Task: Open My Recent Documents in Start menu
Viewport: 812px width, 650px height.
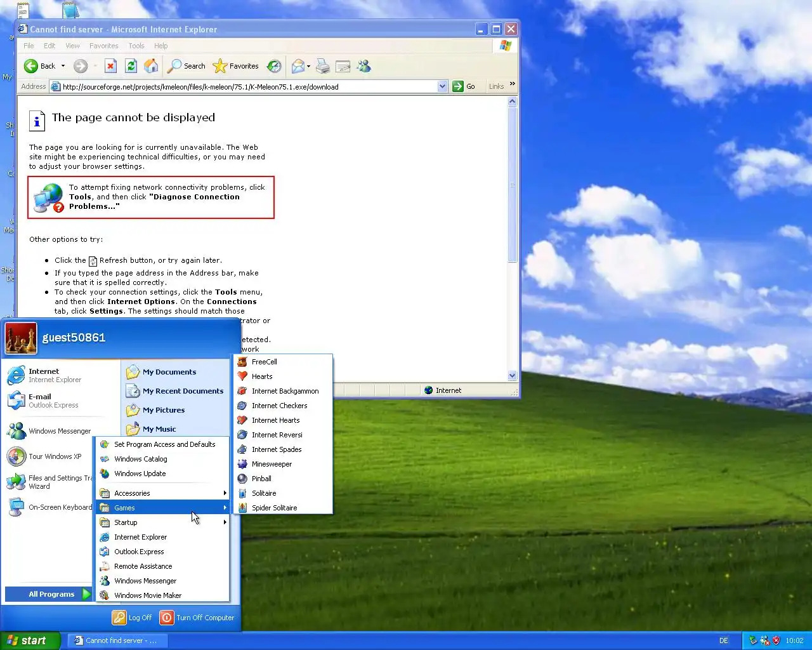Action: click(x=174, y=391)
